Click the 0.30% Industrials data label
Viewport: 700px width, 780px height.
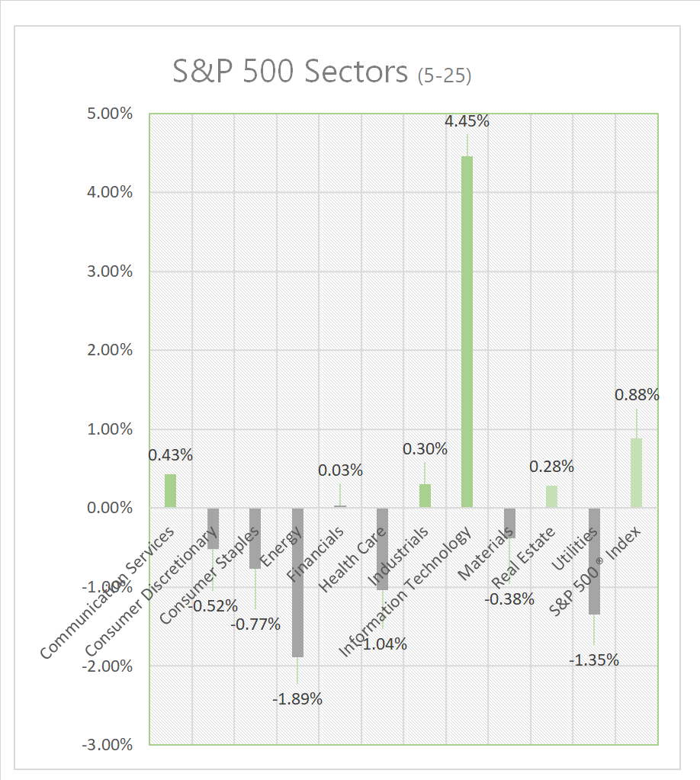(425, 449)
